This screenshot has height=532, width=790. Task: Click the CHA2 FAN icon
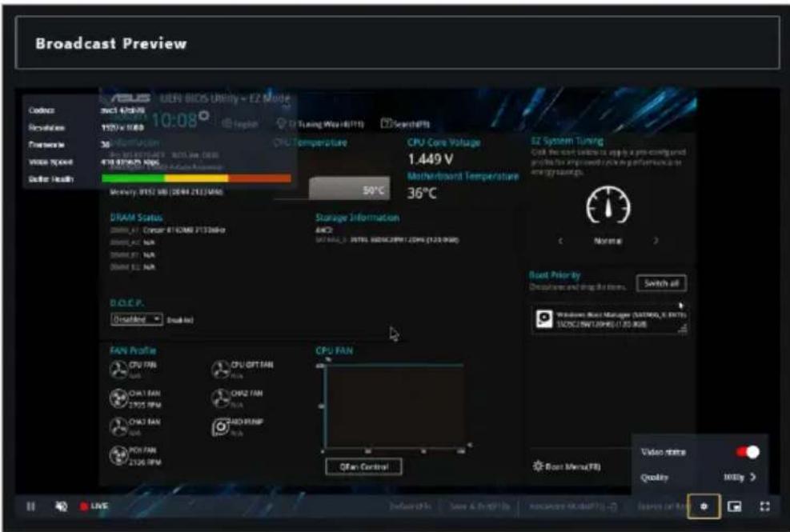[221, 398]
